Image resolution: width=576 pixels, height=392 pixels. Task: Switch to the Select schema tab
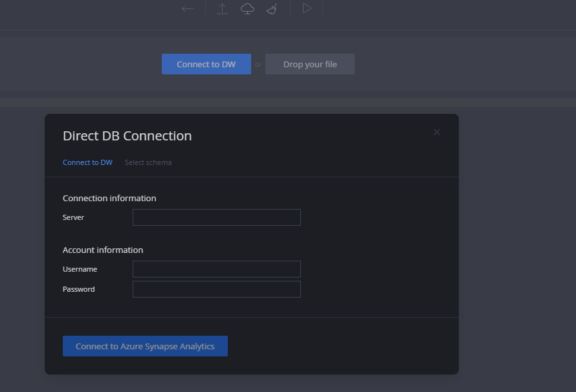pos(148,162)
